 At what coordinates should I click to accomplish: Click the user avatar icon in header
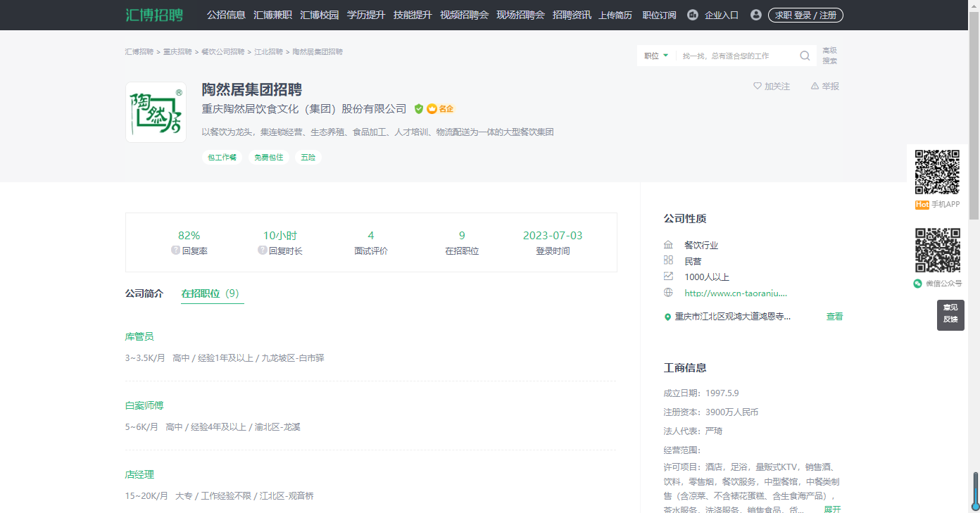[x=756, y=15]
